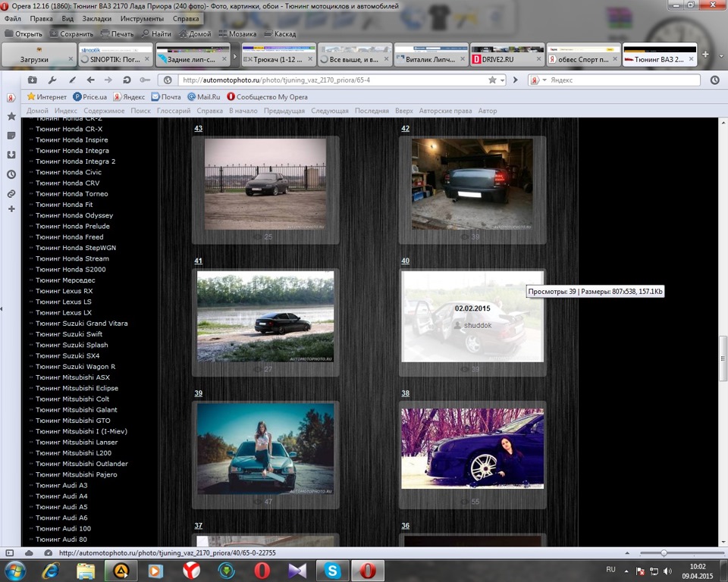Open the Windows Start button
The image size is (728, 582).
coord(15,571)
